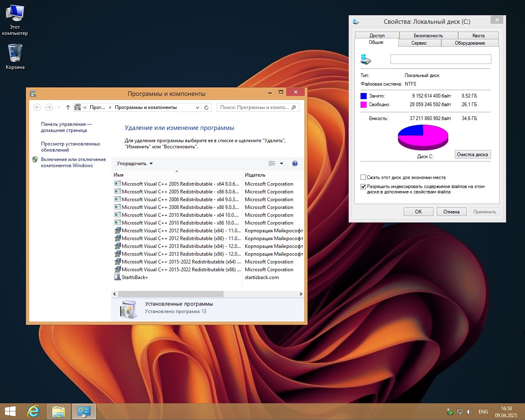Expand the address bar history dropdown
The image size is (525, 420).
(x=197, y=107)
